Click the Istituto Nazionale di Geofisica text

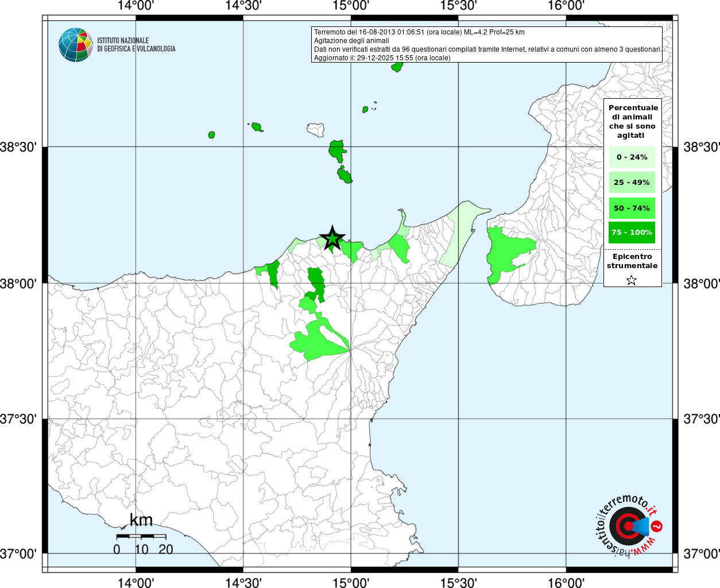click(136, 45)
